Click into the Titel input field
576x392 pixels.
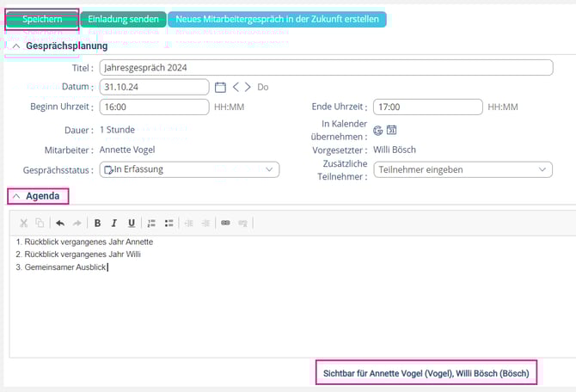(325, 67)
